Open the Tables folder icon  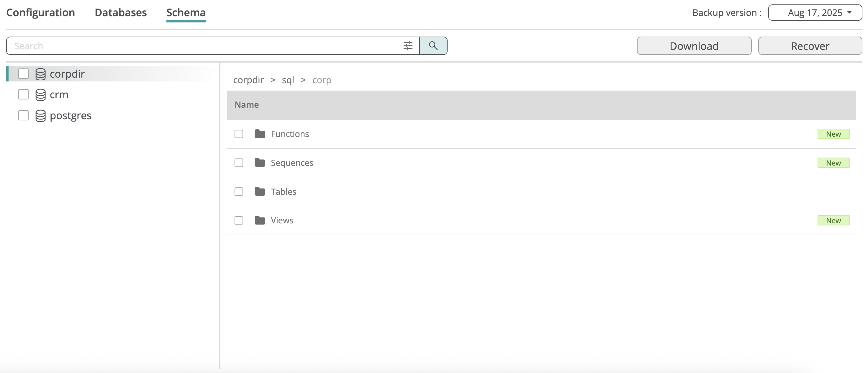click(x=260, y=192)
